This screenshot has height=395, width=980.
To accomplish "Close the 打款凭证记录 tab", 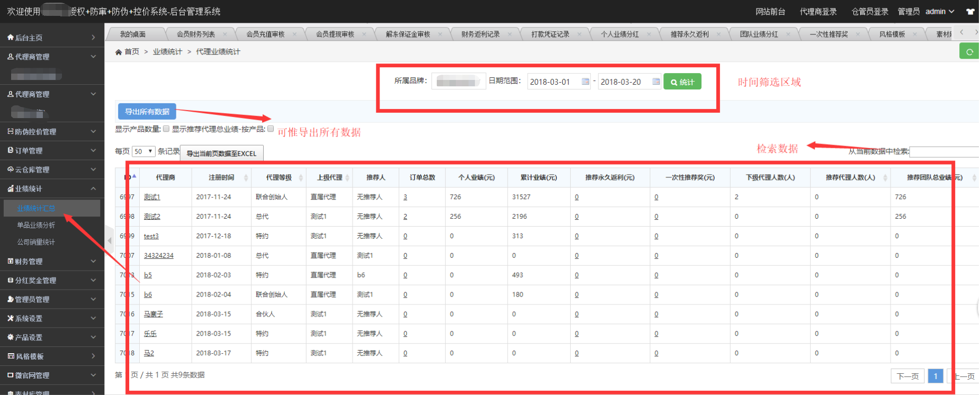I will pos(579,34).
